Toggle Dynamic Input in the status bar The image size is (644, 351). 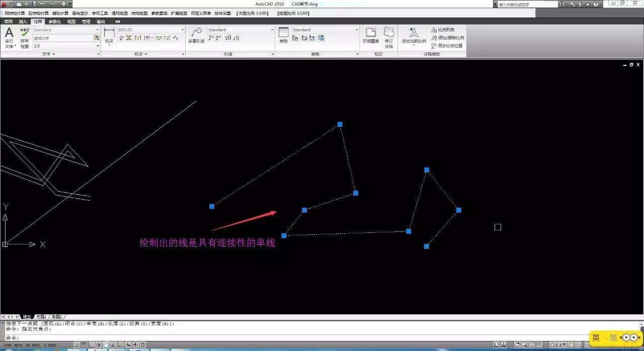(x=128, y=344)
